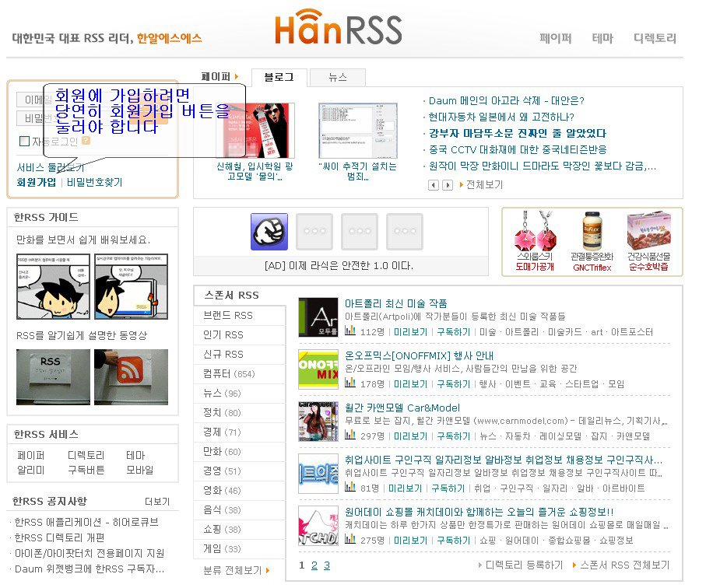Go to page 3 of sponsor RSS
Screen dimensions: 706x588
click(327, 565)
